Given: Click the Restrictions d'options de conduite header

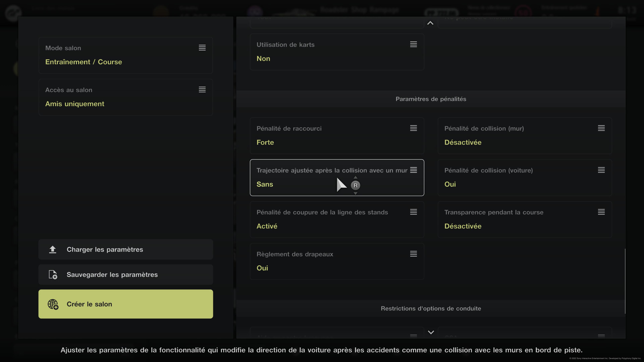Looking at the screenshot, I should [x=431, y=308].
